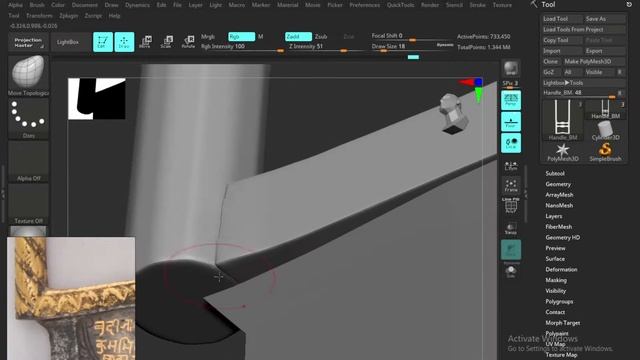Activate the Draw mode button
Viewport: 640px width, 360px height.
click(x=124, y=42)
